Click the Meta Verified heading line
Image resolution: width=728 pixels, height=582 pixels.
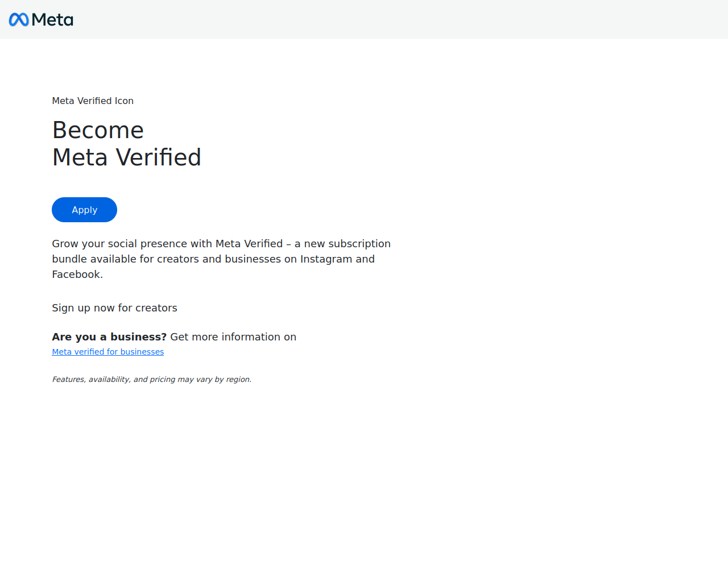tap(126, 157)
